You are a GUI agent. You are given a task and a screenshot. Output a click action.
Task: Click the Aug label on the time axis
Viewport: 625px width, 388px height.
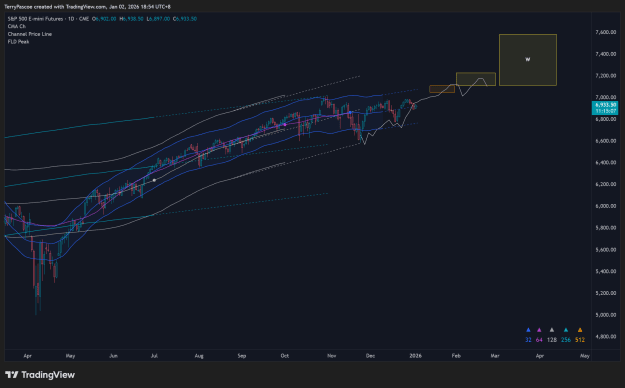click(x=199, y=356)
